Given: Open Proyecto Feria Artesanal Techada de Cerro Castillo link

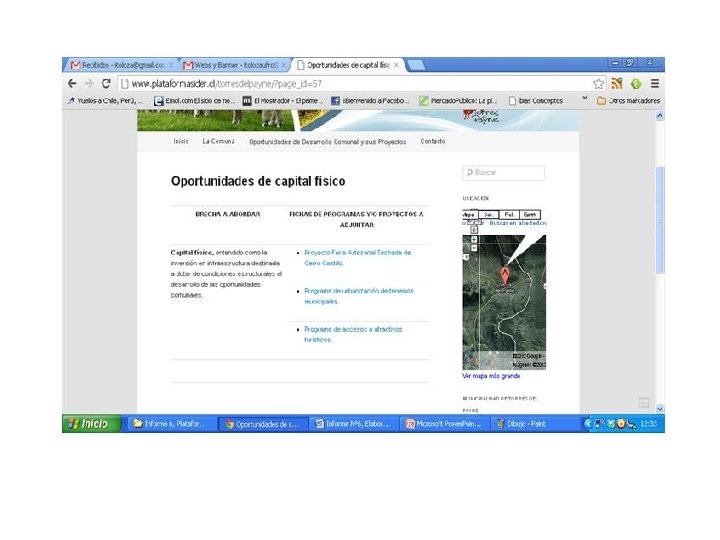Looking at the screenshot, I should pos(358,258).
